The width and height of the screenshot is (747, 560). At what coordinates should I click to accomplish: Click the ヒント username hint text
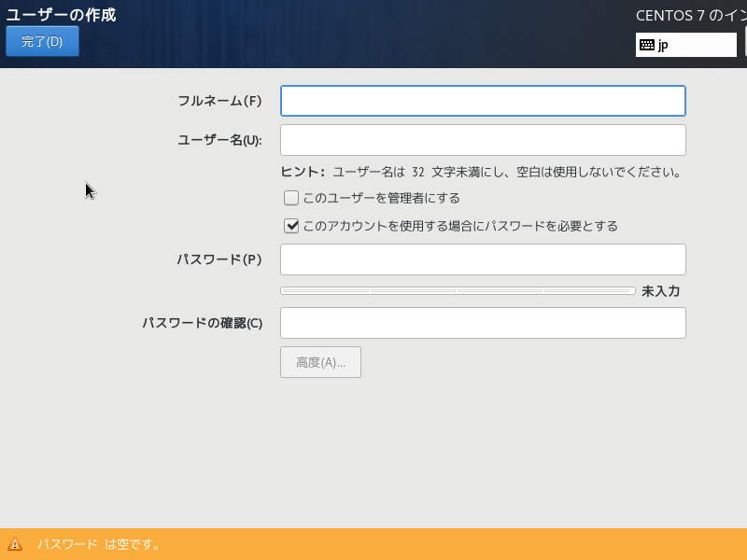(480, 172)
